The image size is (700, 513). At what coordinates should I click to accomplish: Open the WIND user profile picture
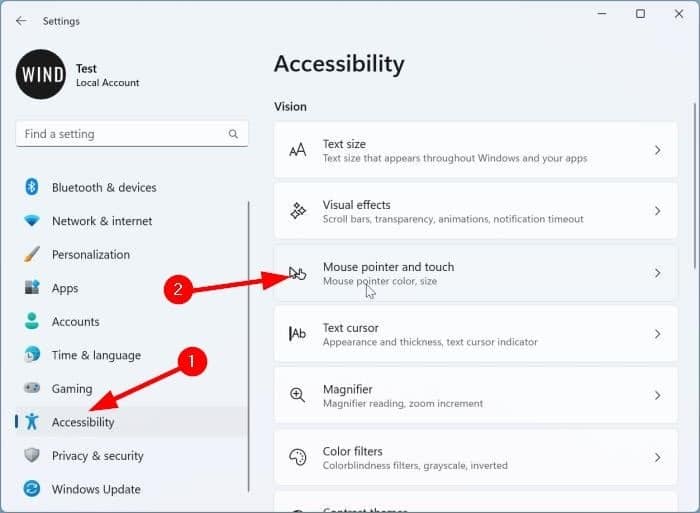point(41,74)
